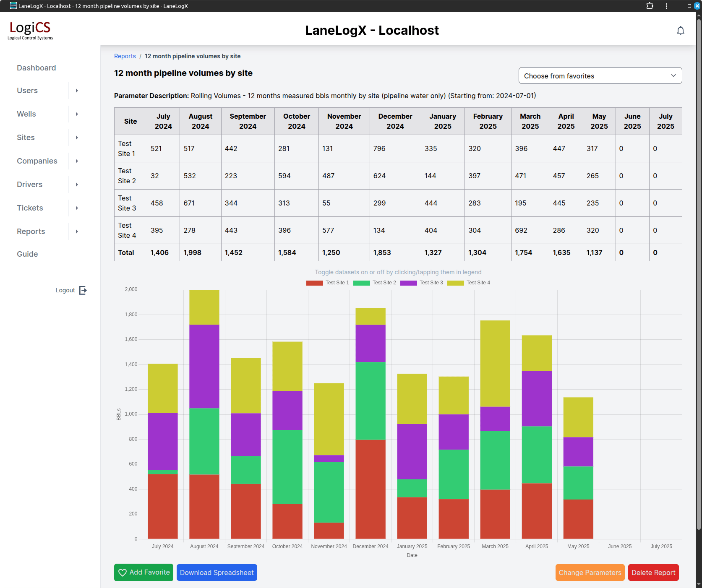The image size is (702, 588).
Task: Click the Delete Report button
Action: click(x=653, y=572)
